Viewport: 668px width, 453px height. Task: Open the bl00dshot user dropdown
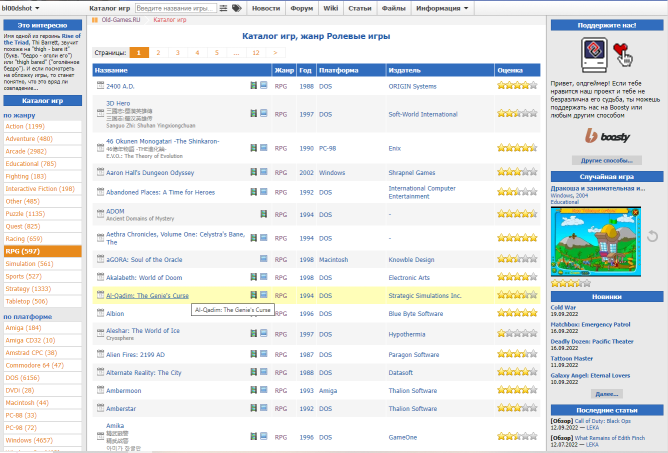[x=27, y=8]
